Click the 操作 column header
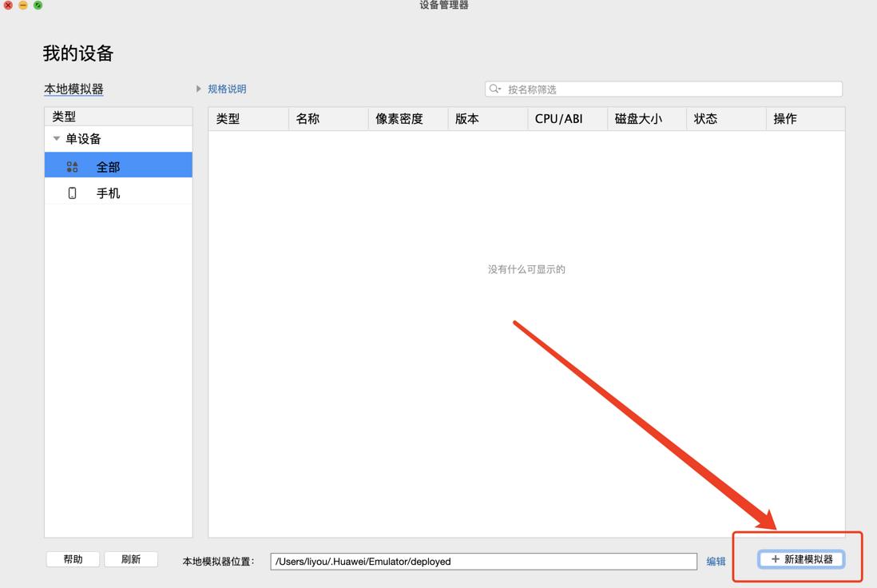 [805, 118]
